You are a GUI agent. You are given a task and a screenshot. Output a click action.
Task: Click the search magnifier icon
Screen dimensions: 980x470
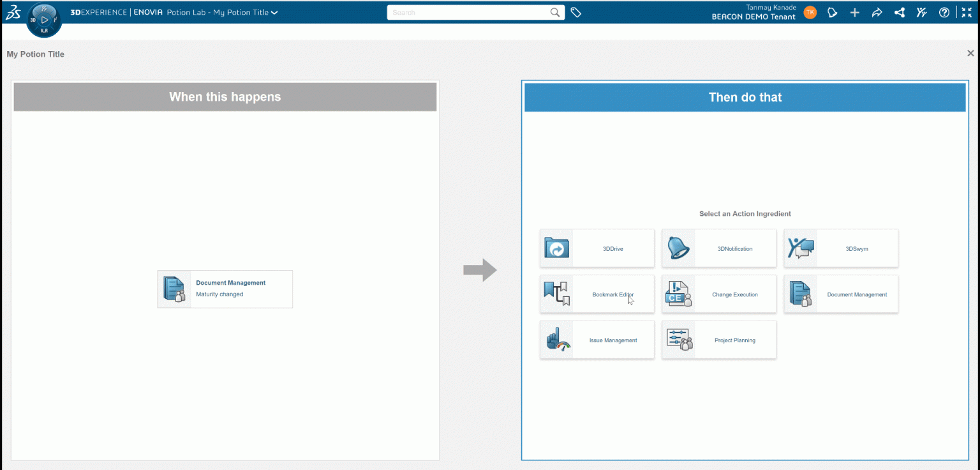pos(556,12)
